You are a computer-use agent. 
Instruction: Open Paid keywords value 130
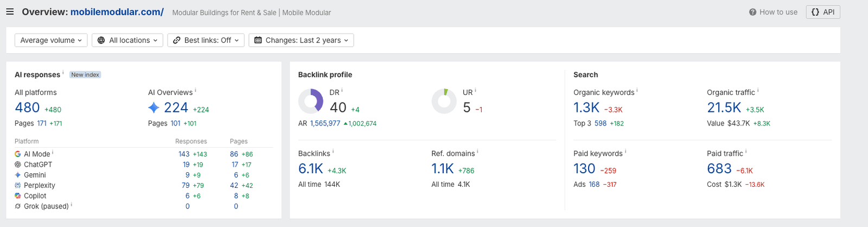click(x=584, y=169)
